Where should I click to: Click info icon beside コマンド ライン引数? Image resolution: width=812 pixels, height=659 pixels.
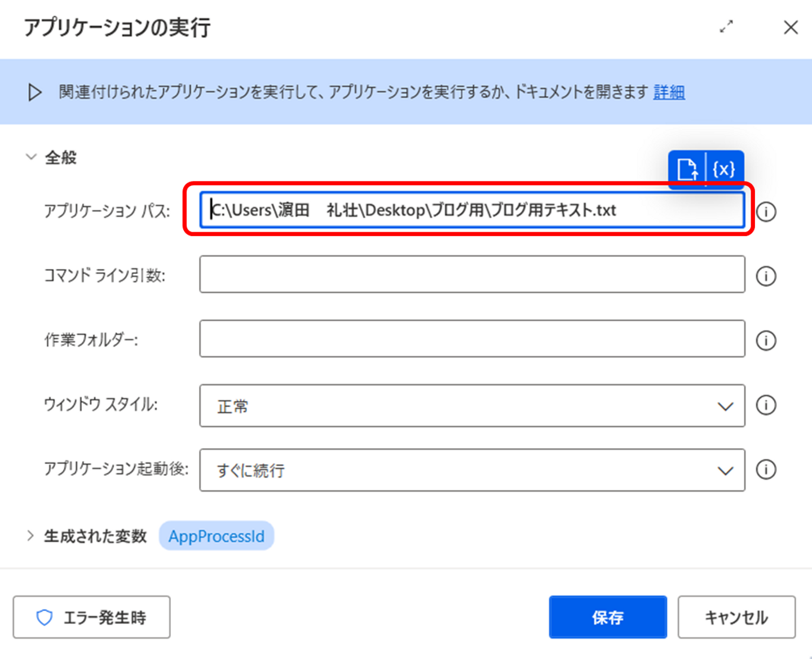pyautogui.click(x=766, y=276)
